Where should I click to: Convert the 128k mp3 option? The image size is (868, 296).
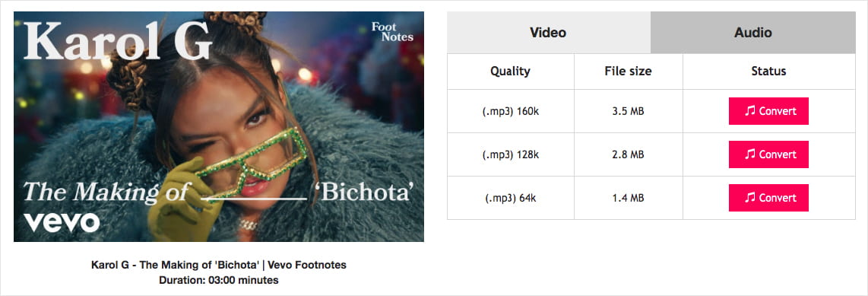(x=768, y=154)
